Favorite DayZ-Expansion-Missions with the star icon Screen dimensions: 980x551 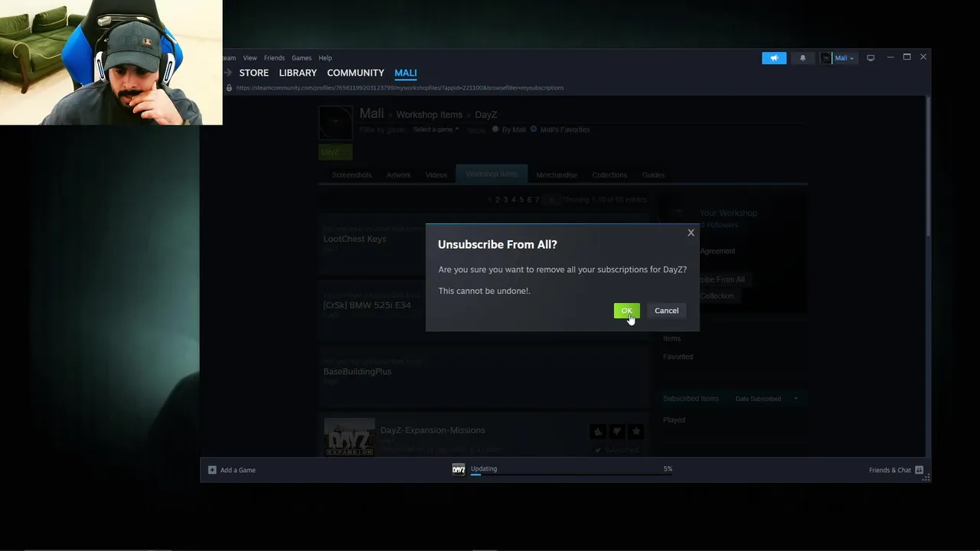pos(636,432)
